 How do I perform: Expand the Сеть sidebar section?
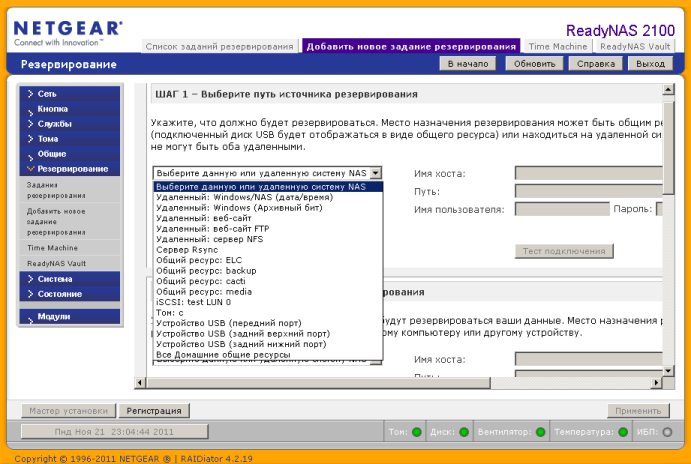(x=70, y=94)
